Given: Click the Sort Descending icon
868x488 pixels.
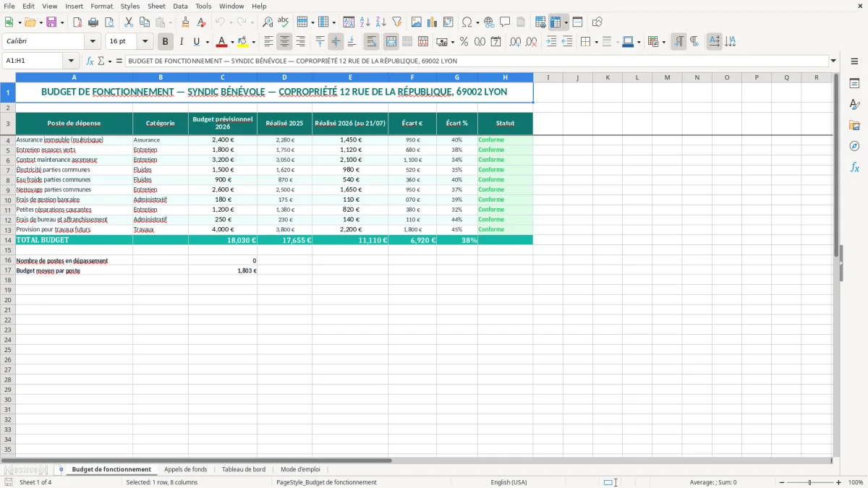Looking at the screenshot, I should tap(381, 22).
